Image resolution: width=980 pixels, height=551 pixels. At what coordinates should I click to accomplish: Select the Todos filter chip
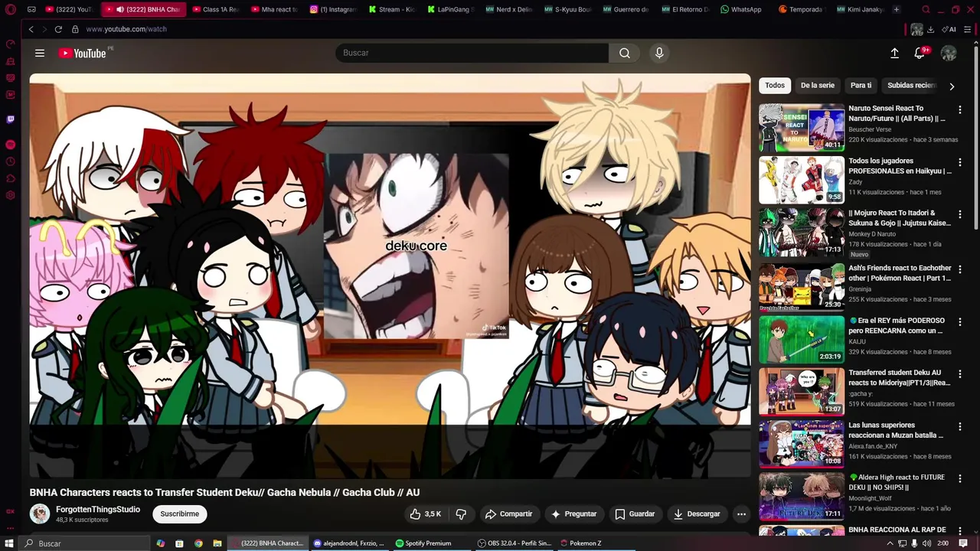click(775, 86)
